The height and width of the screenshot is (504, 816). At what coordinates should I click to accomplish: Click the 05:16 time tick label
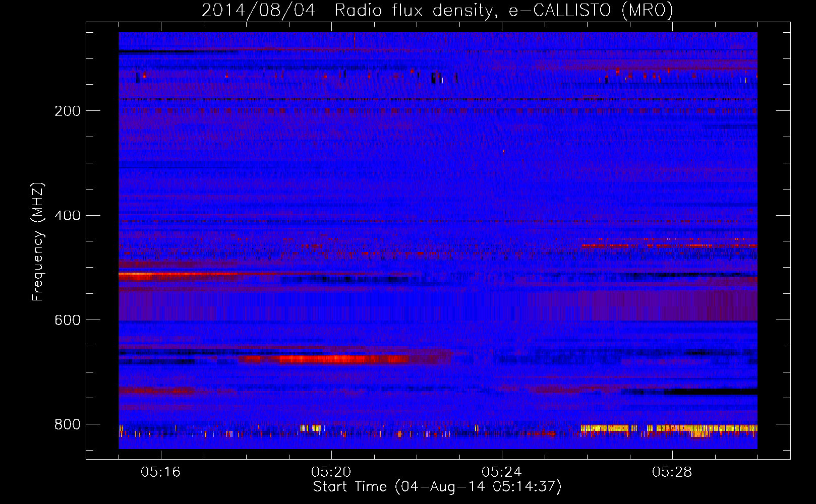(161, 472)
